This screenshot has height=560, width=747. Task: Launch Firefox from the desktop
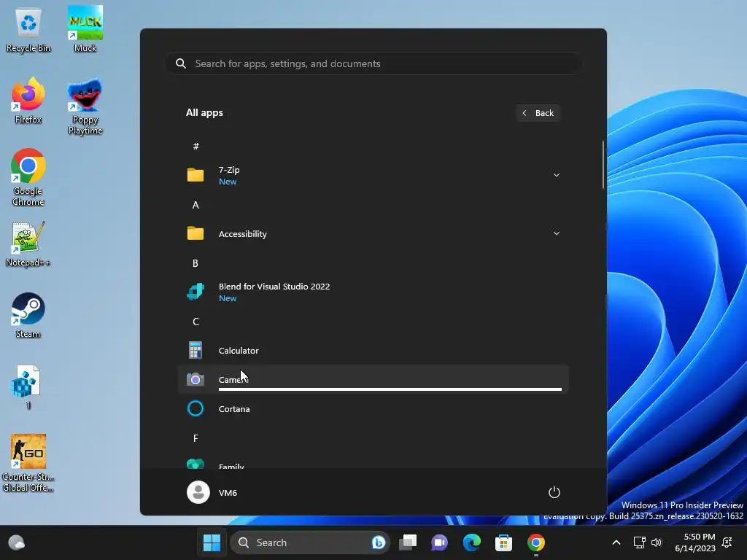(28, 101)
